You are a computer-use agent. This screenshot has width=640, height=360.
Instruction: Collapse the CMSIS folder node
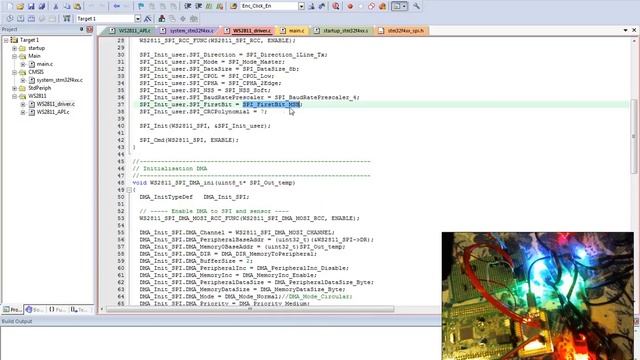tap(15, 72)
